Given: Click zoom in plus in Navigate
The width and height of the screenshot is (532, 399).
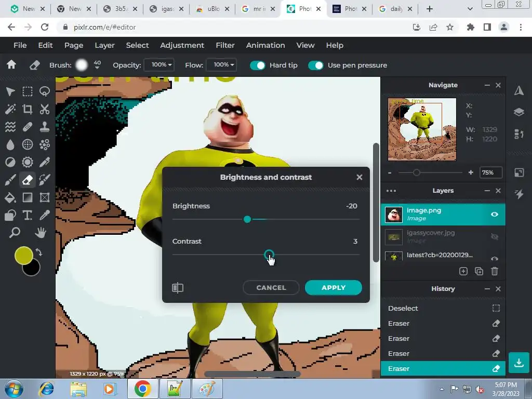Looking at the screenshot, I should coord(471,172).
